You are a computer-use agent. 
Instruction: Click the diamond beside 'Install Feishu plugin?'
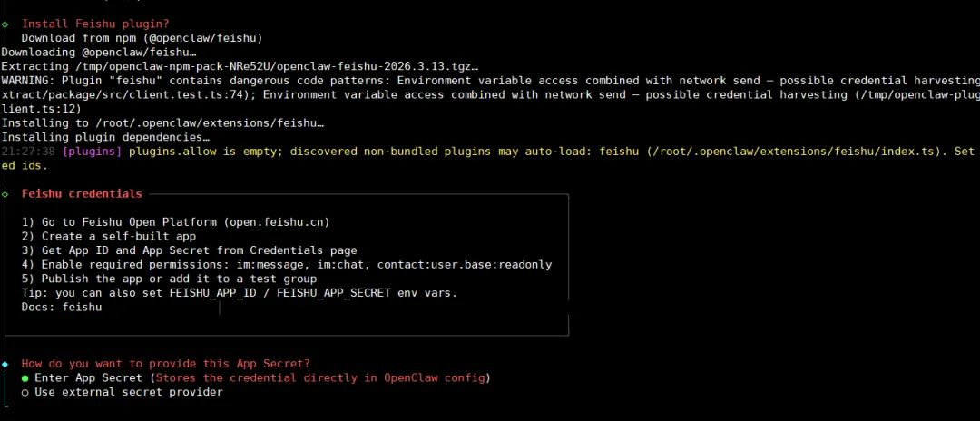tap(5, 24)
